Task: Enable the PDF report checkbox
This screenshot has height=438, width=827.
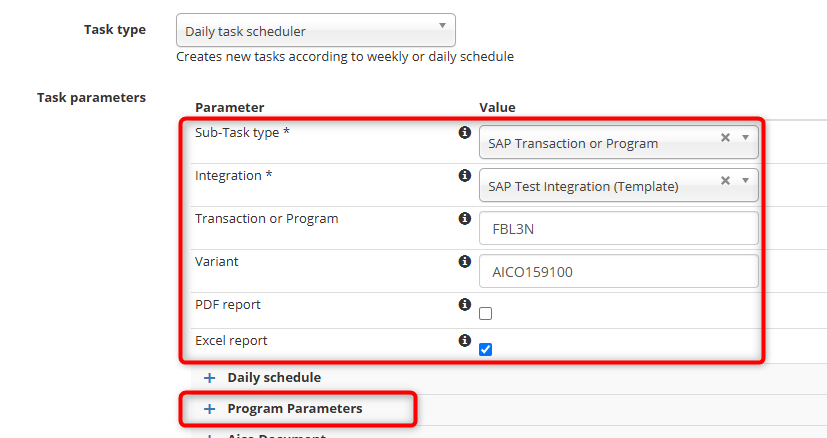Action: pos(486,313)
